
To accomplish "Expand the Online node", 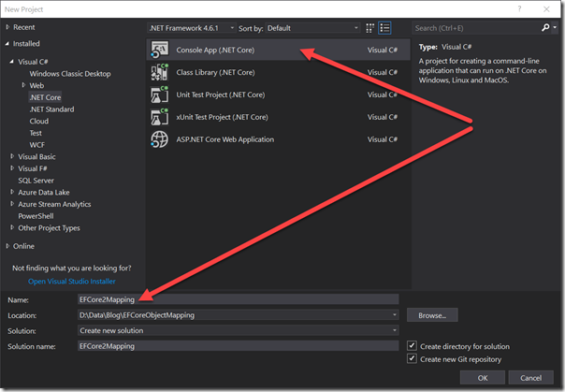I will [7, 246].
